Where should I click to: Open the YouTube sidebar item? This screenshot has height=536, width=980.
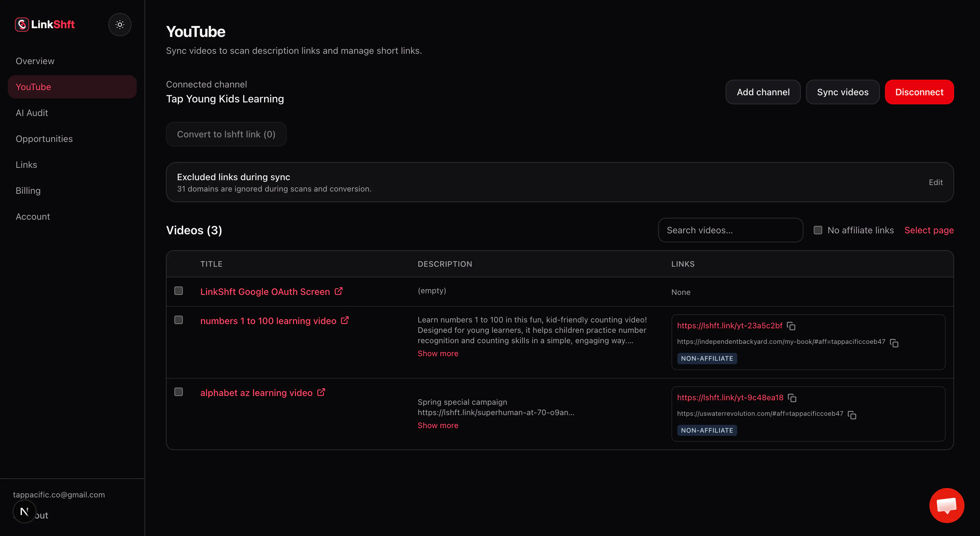point(72,87)
